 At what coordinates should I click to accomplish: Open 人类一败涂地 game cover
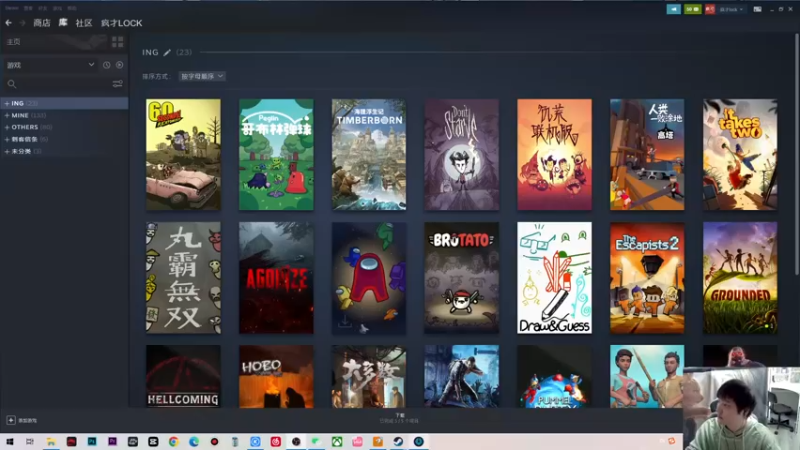[x=647, y=155]
